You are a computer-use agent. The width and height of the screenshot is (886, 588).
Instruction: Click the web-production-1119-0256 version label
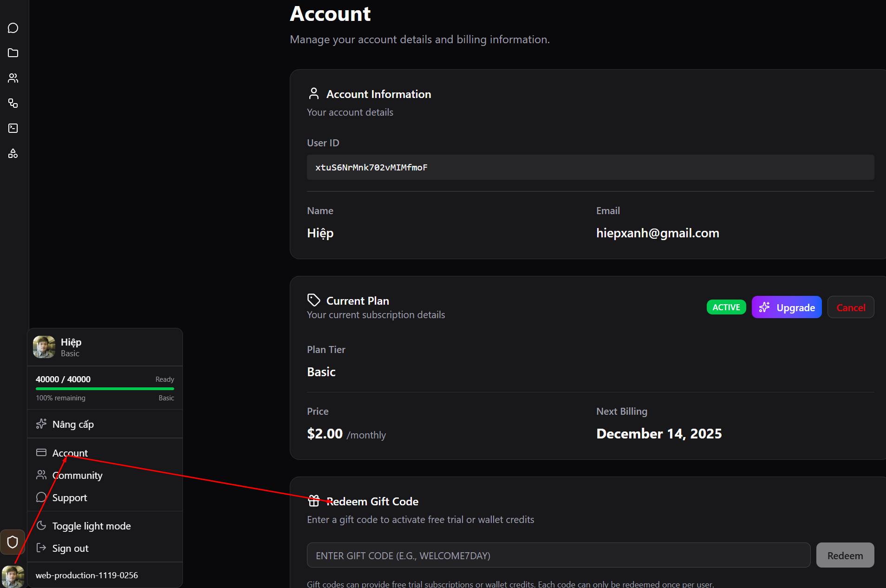(87, 575)
